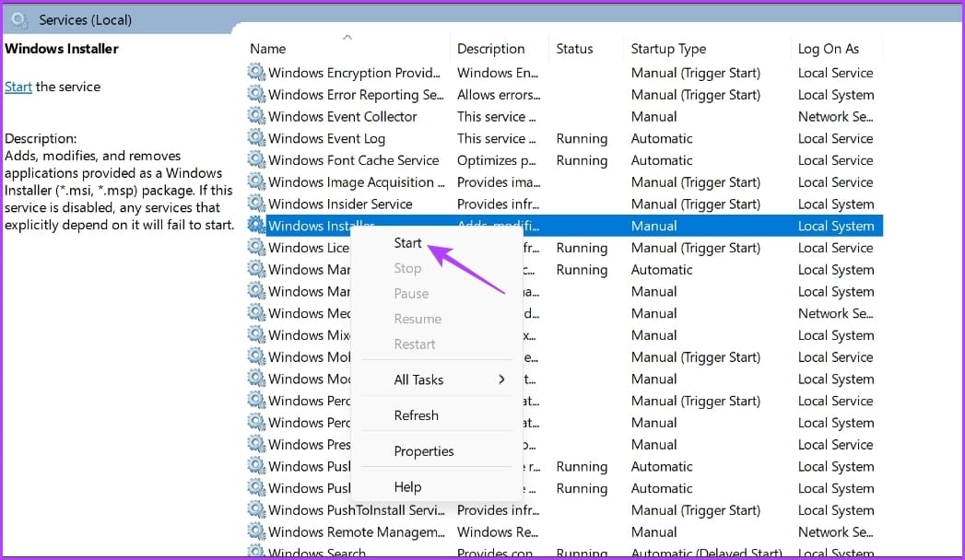
Task: Click gear icon of Windows Encryption Provider service
Action: pos(256,73)
